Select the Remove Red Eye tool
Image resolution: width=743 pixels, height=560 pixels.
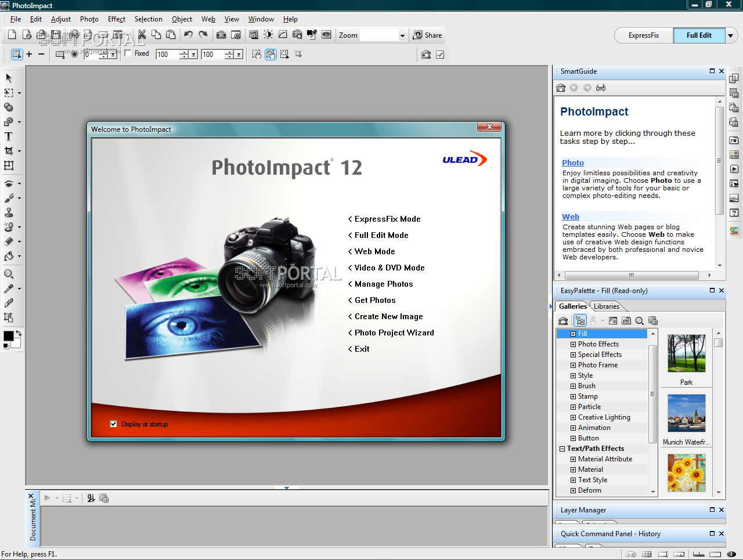9,183
